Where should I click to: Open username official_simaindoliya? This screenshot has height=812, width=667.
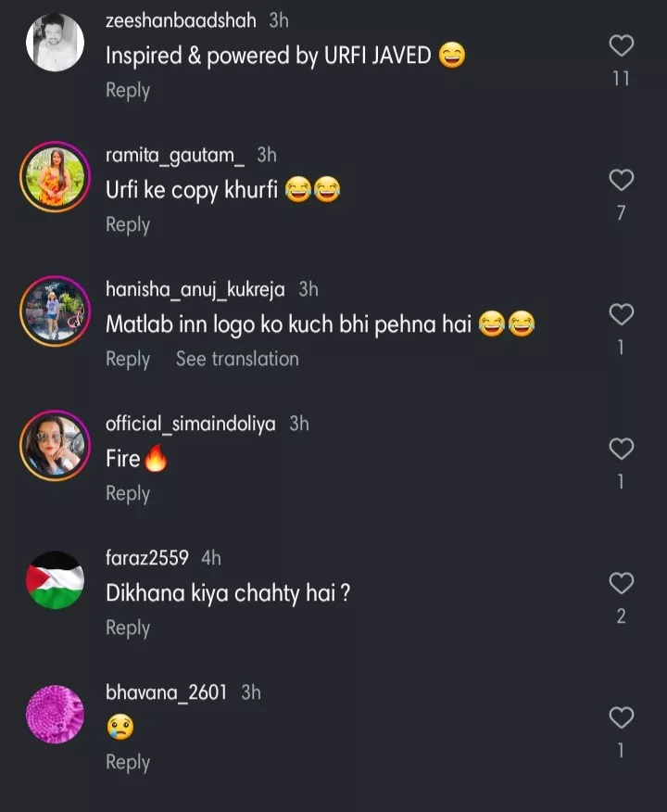(x=190, y=424)
